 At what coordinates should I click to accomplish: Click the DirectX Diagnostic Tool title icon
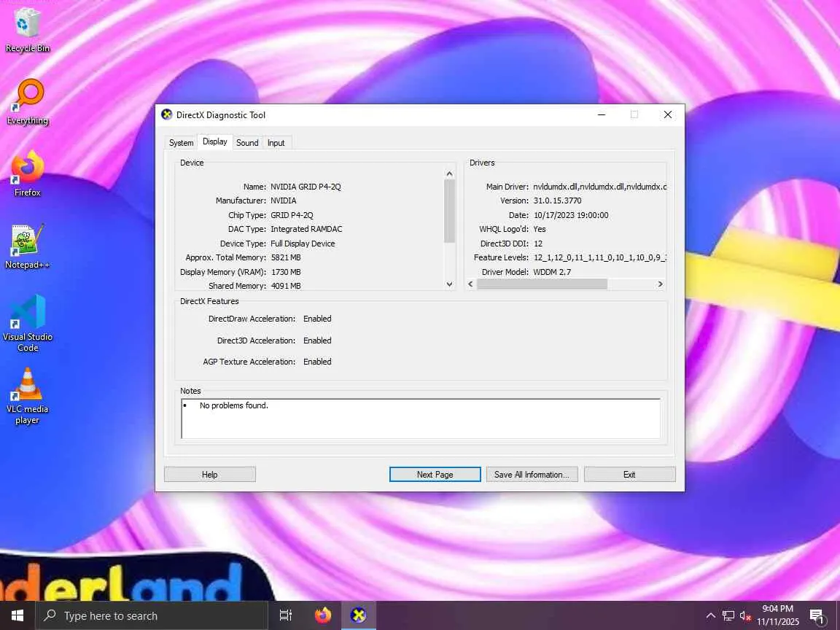click(166, 114)
